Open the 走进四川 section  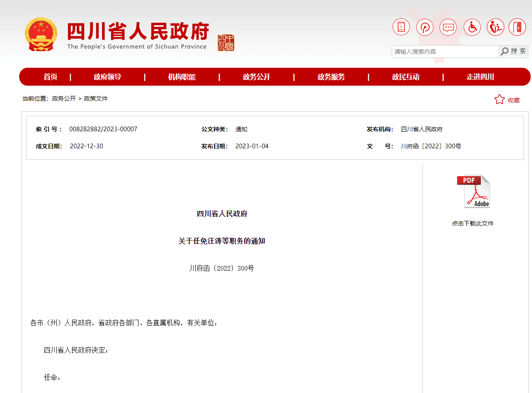480,77
